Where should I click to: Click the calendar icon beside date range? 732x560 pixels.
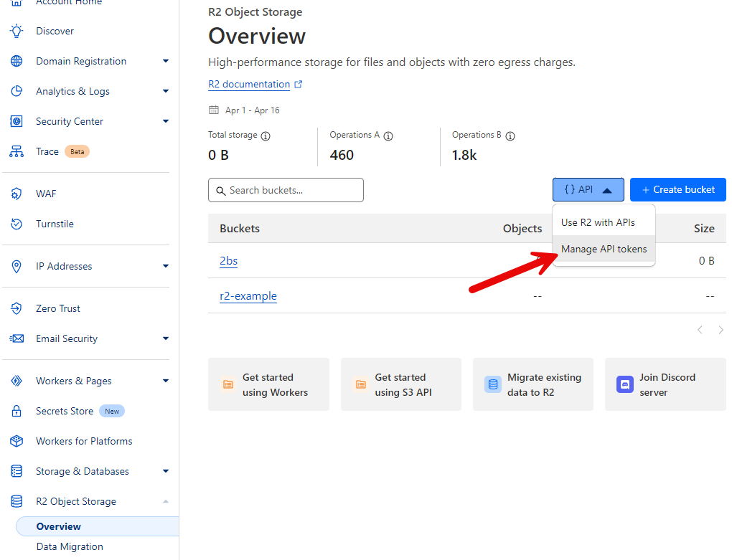(214, 110)
